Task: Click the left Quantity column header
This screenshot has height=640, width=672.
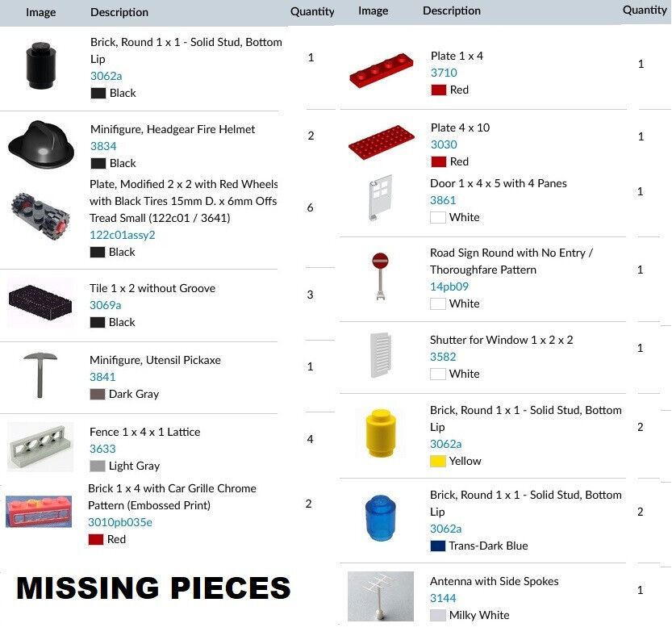Action: [312, 11]
